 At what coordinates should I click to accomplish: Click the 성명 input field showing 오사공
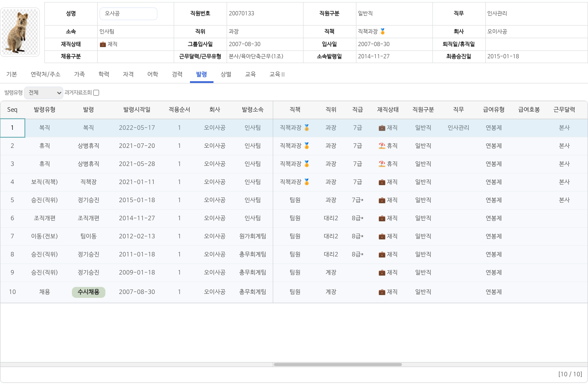(x=128, y=14)
